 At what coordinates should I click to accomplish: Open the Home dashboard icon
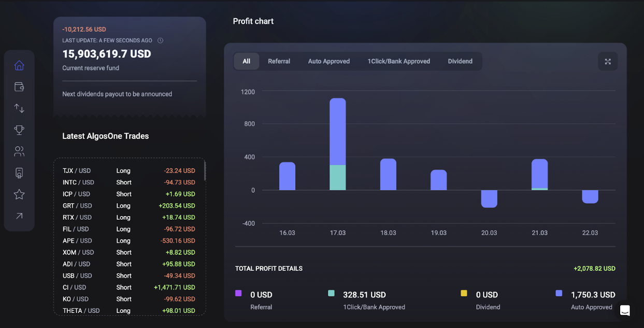[19, 65]
